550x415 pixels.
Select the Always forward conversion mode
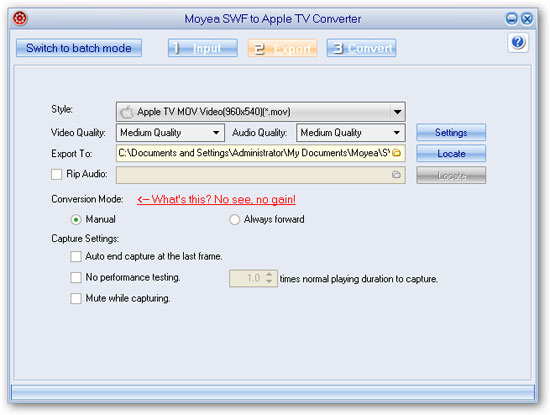pos(234,220)
